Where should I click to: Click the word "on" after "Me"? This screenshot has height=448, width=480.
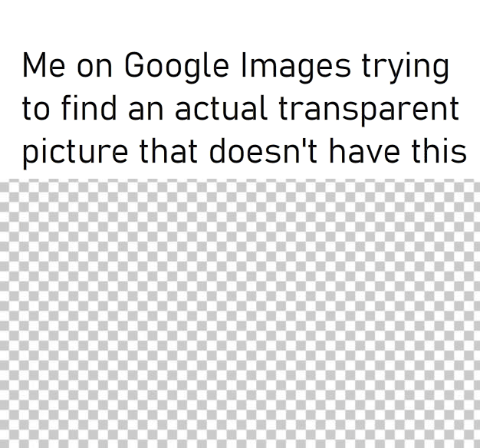pyautogui.click(x=94, y=68)
